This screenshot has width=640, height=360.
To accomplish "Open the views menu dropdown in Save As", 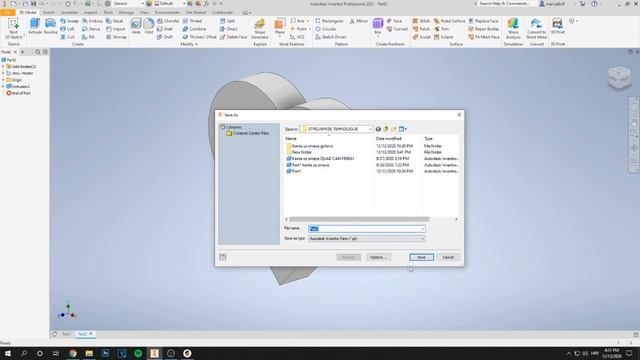I will [403, 129].
